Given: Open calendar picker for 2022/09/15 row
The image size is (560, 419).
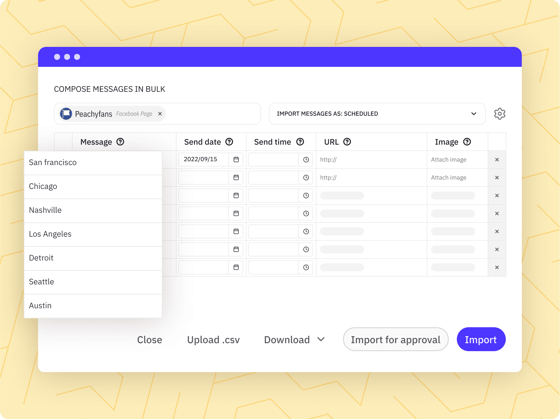Looking at the screenshot, I should 236,160.
